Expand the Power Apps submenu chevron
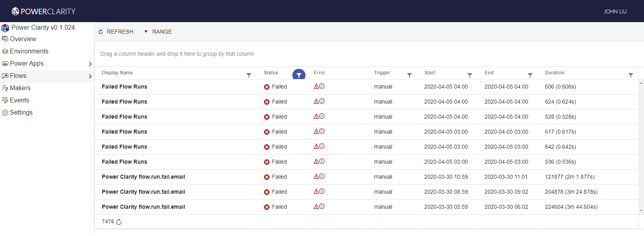The image size is (644, 236). pos(90,64)
